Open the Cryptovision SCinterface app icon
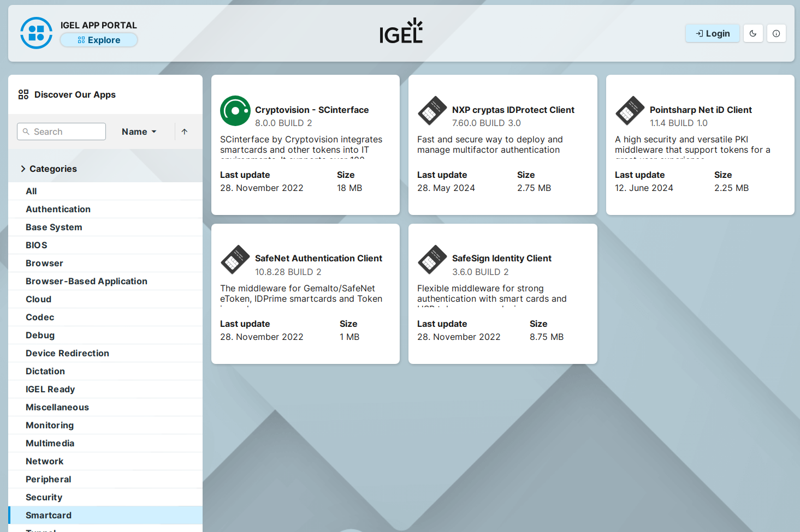Viewport: 800px width, 532px height. coord(235,110)
